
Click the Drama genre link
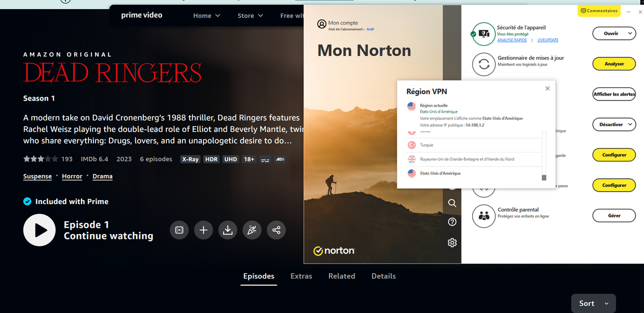pyautogui.click(x=103, y=176)
